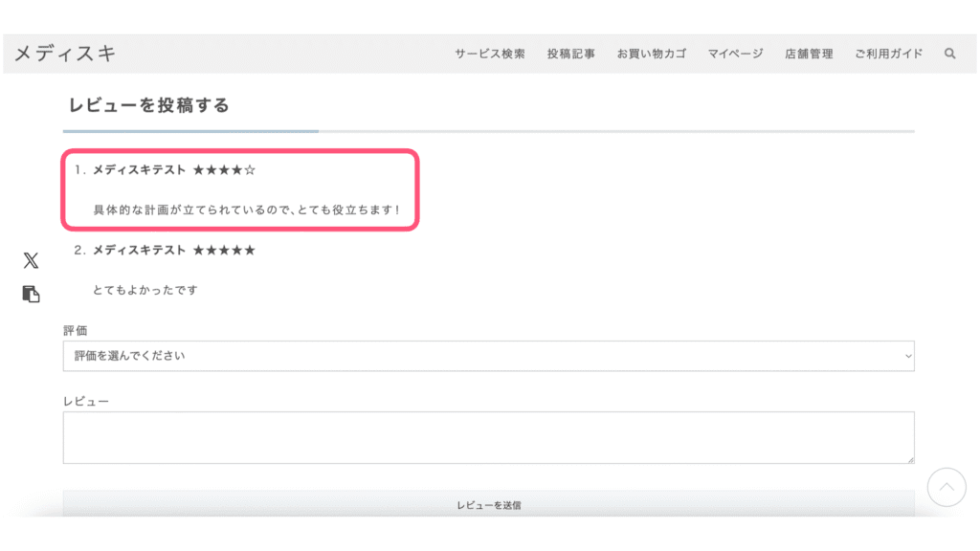Open 投稿記事 menu item

570,54
